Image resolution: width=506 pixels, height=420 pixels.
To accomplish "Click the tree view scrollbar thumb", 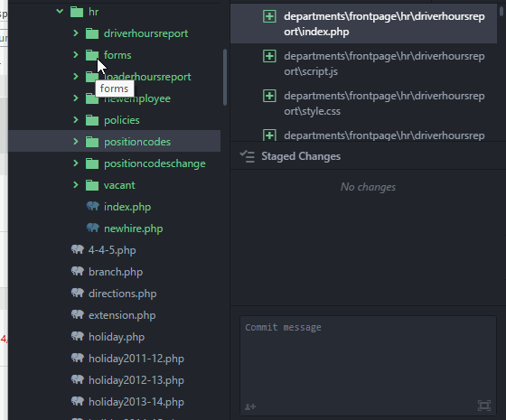I will pos(225,77).
